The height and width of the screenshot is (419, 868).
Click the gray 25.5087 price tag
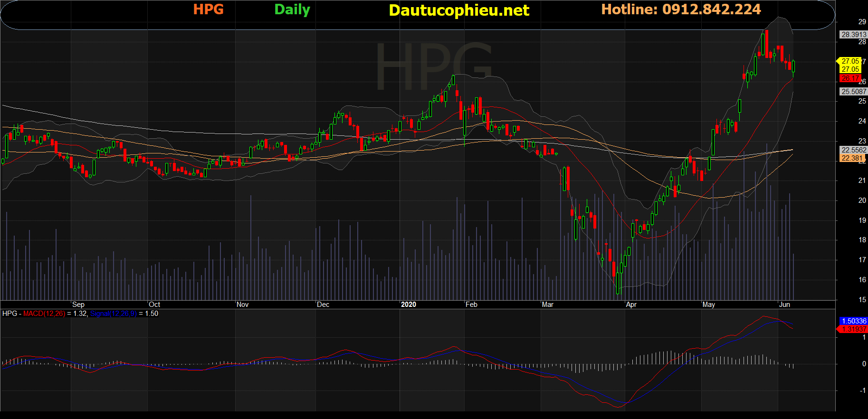pos(853,92)
